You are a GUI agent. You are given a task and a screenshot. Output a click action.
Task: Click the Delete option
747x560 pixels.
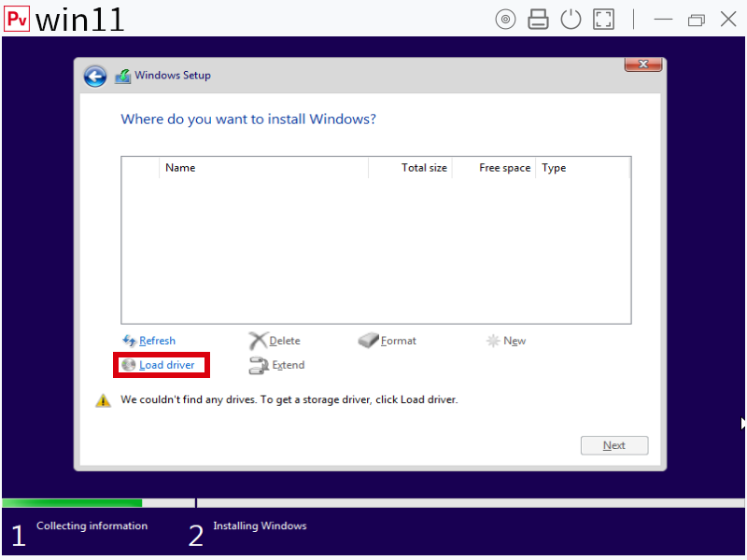coord(285,341)
